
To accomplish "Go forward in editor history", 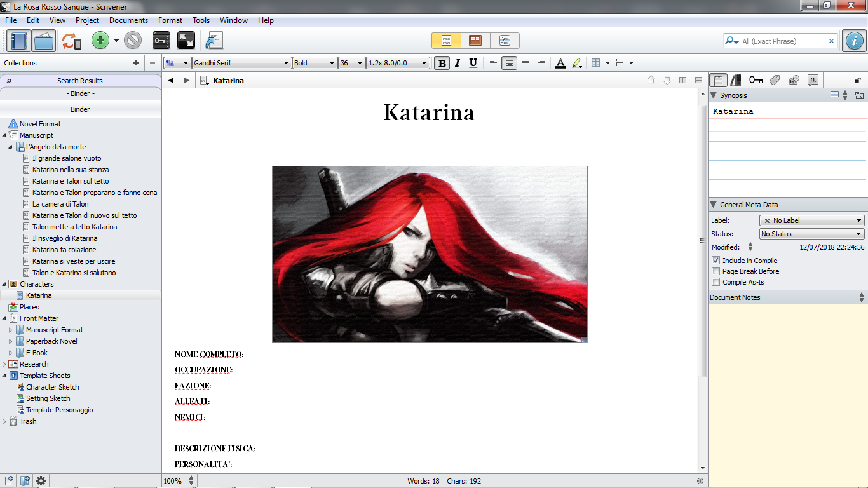I will coord(186,81).
